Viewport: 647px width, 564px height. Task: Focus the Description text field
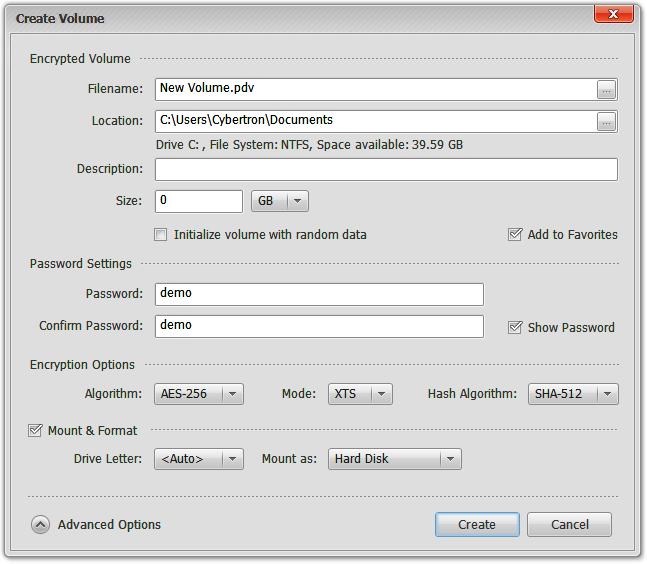386,170
